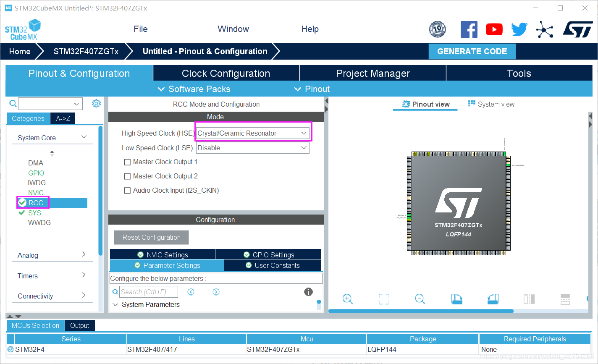This screenshot has width=598, height=364.
Task: Open the YouTube icon link
Action: coord(494,29)
